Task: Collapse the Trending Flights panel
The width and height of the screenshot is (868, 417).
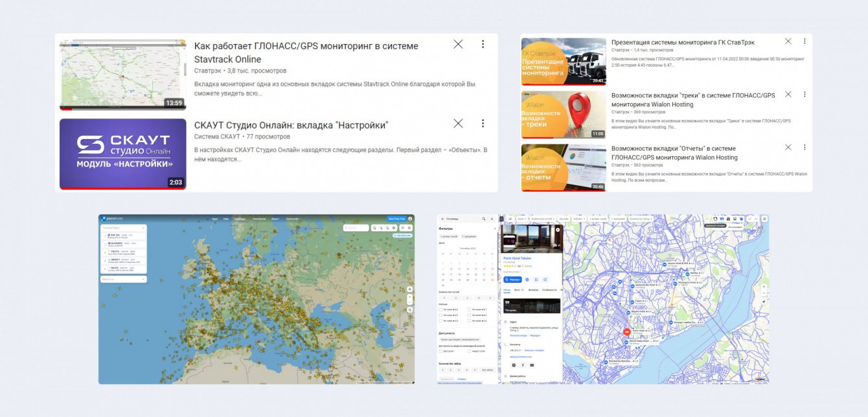Action: [143, 228]
